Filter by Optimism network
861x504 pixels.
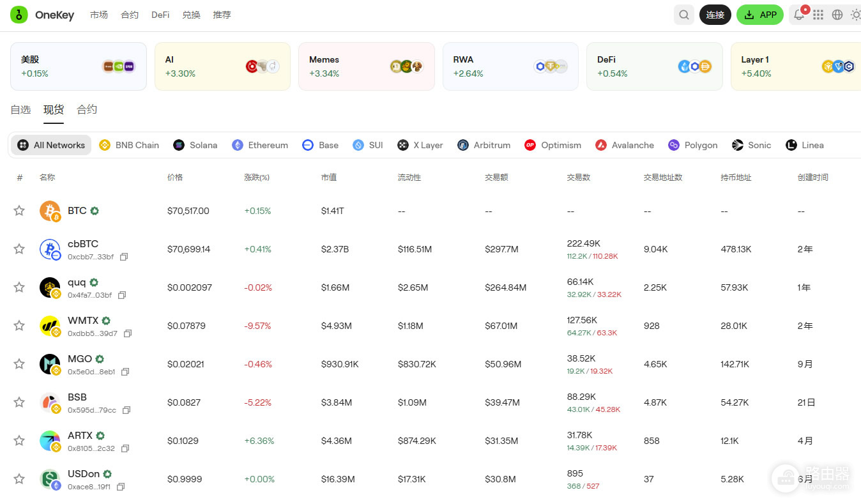553,145
